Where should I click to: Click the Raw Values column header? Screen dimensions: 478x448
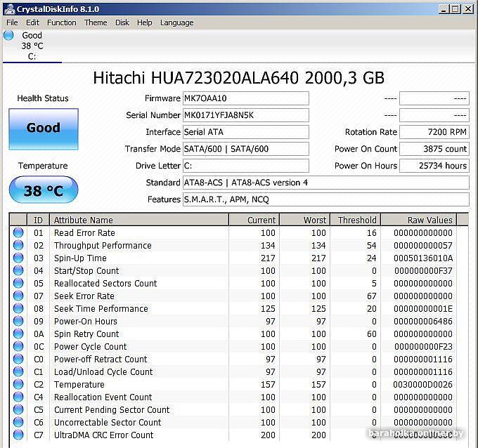[418, 220]
